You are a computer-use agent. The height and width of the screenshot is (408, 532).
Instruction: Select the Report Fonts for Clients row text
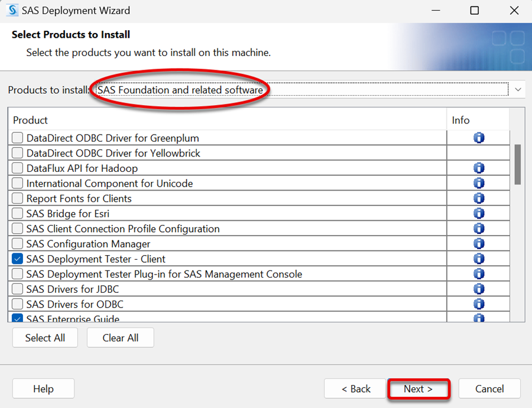(x=79, y=198)
